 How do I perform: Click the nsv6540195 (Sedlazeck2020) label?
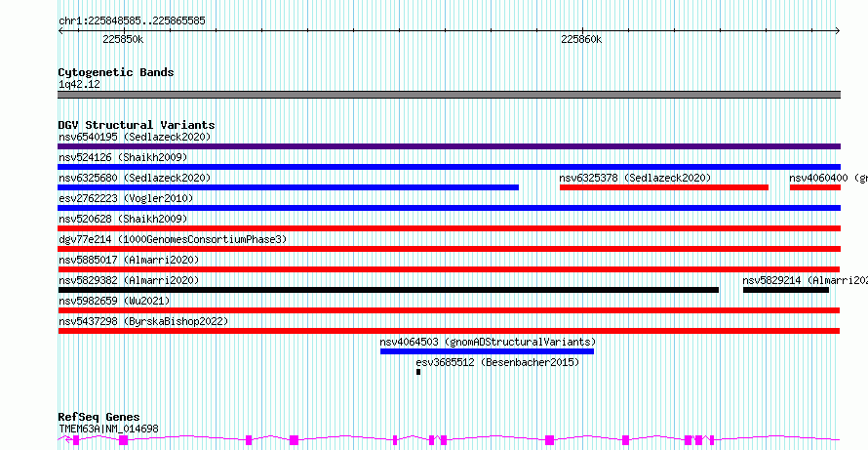(135, 137)
